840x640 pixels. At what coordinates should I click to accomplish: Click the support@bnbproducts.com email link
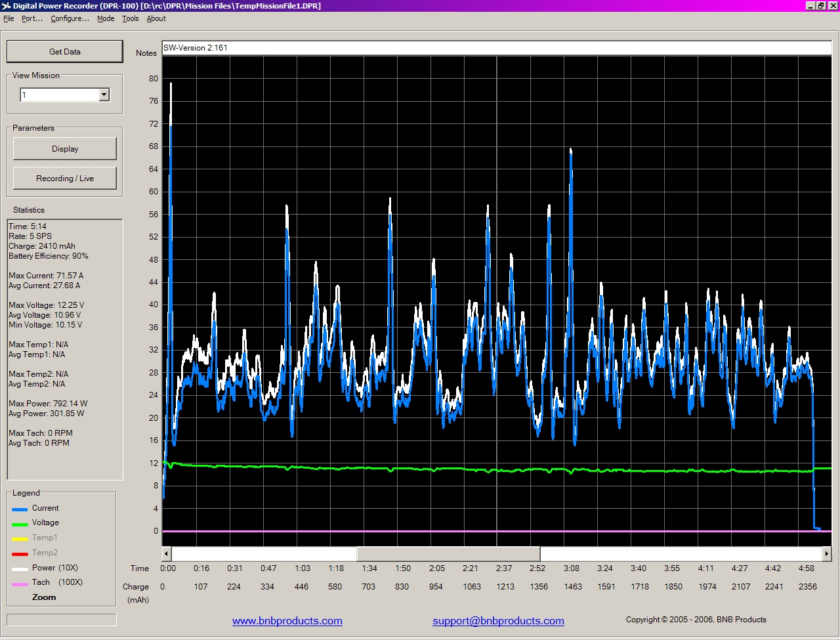point(498,621)
